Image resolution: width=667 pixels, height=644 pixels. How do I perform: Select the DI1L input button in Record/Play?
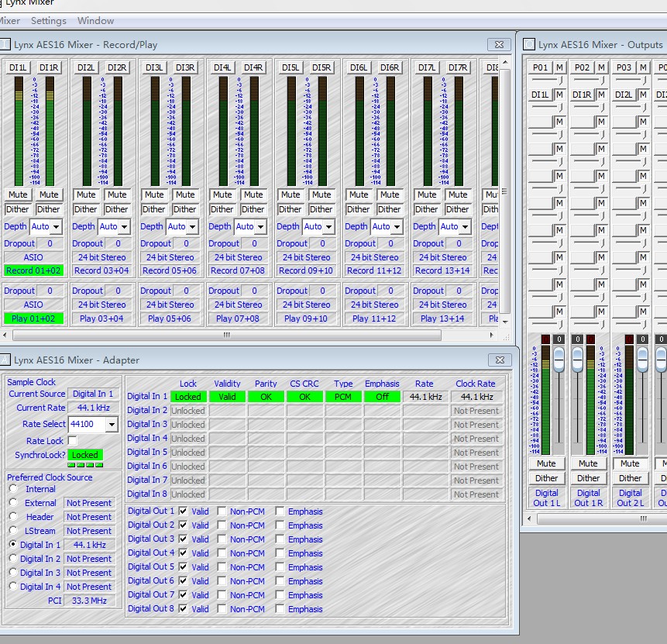tap(18, 67)
